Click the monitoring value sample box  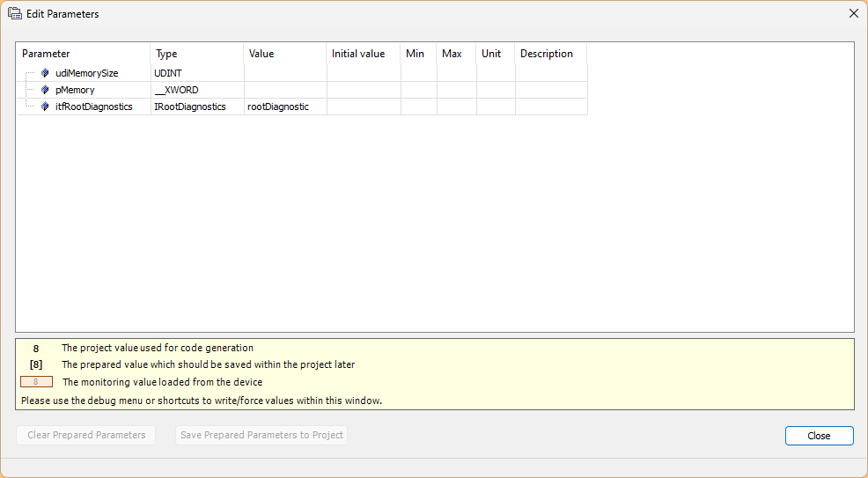coord(37,382)
